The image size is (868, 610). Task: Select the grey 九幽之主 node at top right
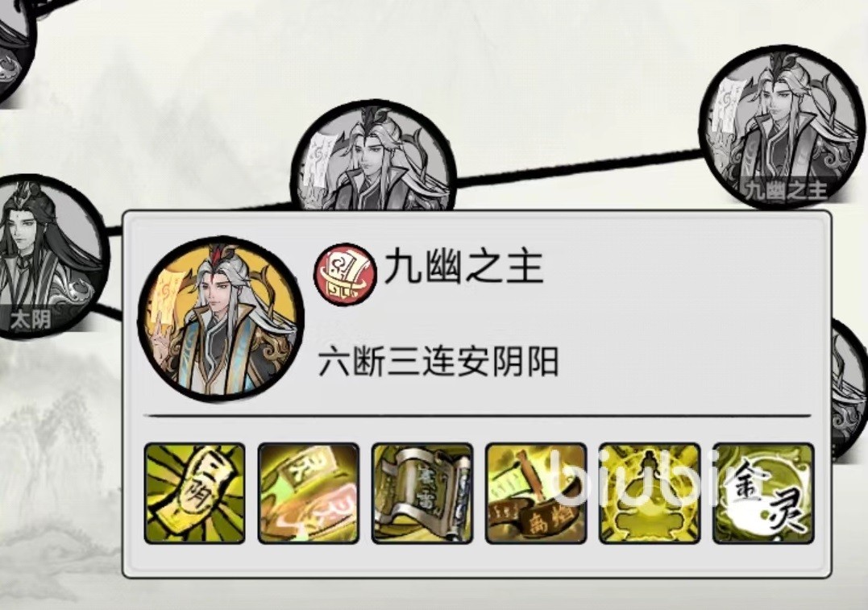[x=783, y=128]
